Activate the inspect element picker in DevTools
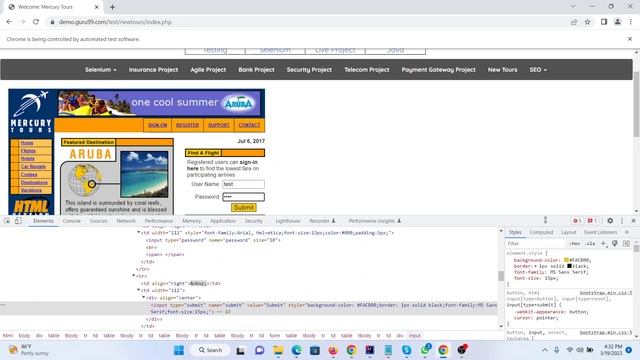640x360 pixels. 7,221
